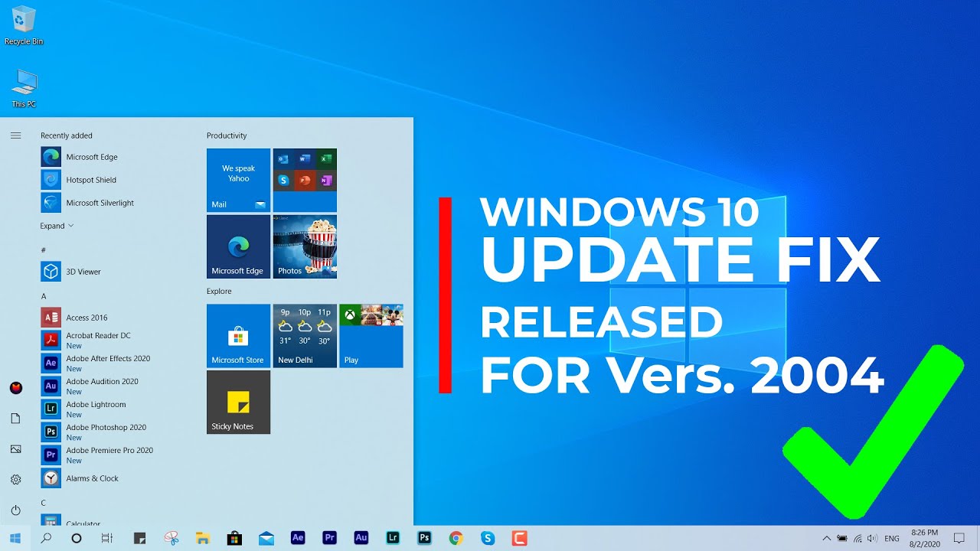Screen dimensions: 980x551
Task: Click the Explore group header
Action: pos(219,292)
